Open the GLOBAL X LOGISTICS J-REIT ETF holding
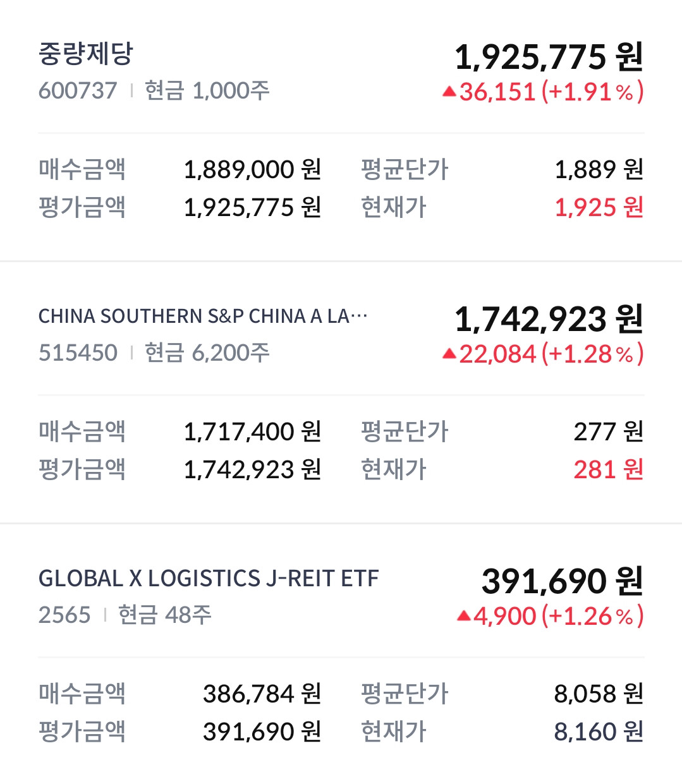This screenshot has height=784, width=682. [x=209, y=578]
